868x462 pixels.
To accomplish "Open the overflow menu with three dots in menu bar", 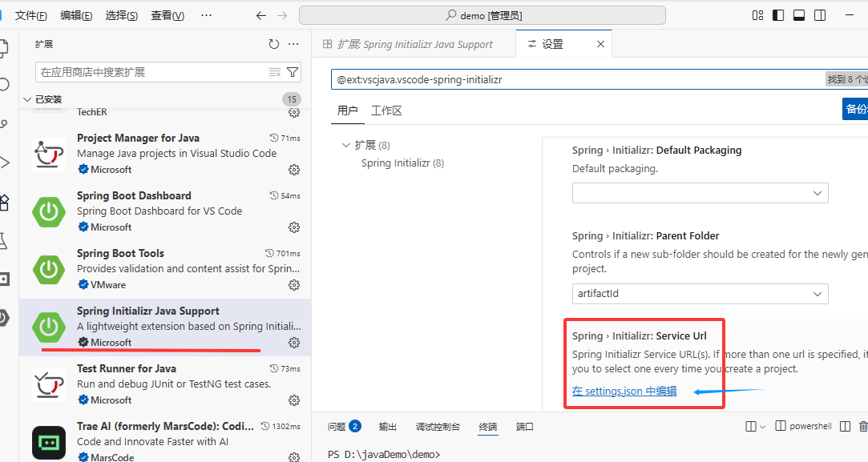I will pyautogui.click(x=207, y=15).
